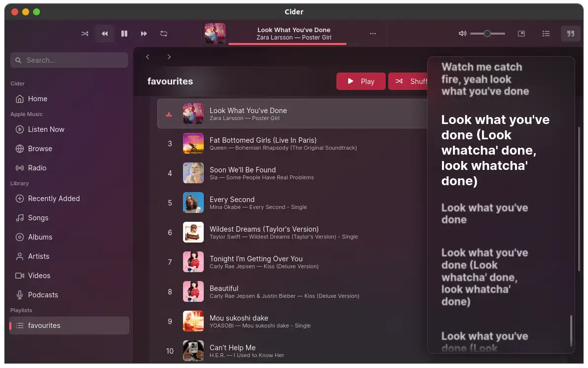Click the Videos camera icon
The height and width of the screenshot is (368, 588).
[x=20, y=276]
